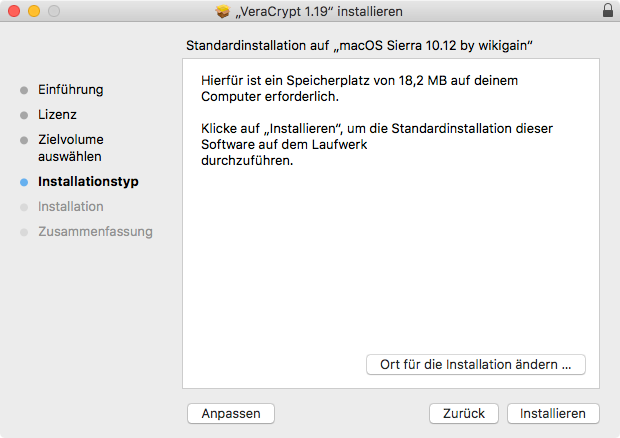Image resolution: width=620 pixels, height=438 pixels.
Task: Click the greyed-out zoom window button
Action: 53,11
